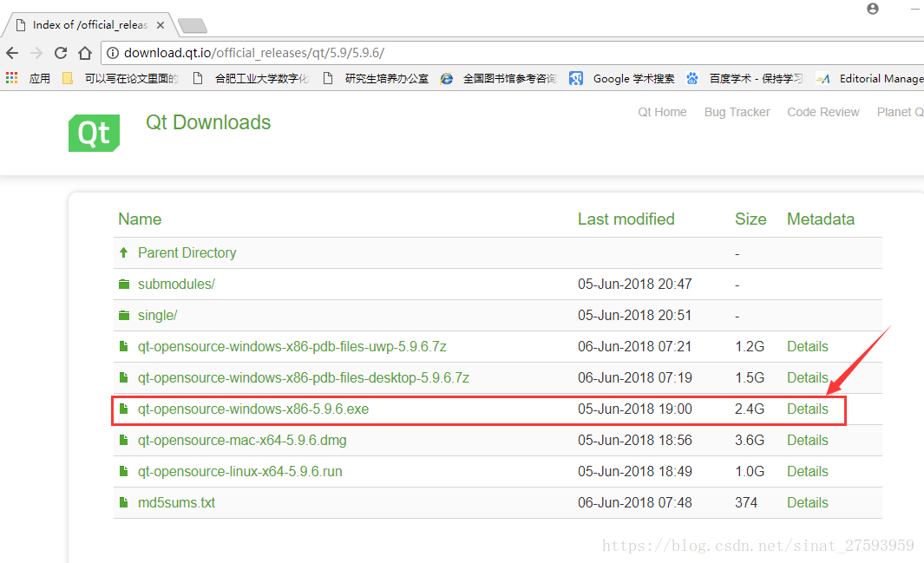This screenshot has width=924, height=563.
Task: Download qt-opensource-windows-x86-pdb-files-desktop-5.9.6.7z
Action: [304, 377]
